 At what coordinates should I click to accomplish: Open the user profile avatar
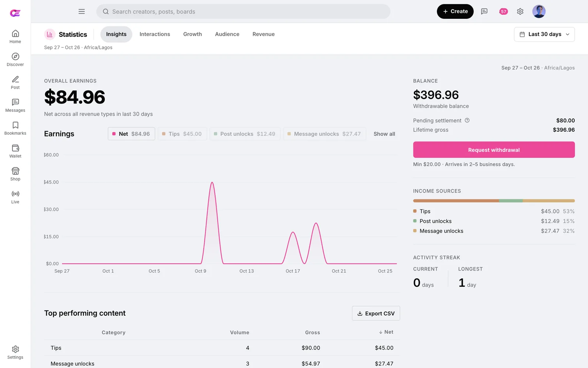click(x=539, y=11)
